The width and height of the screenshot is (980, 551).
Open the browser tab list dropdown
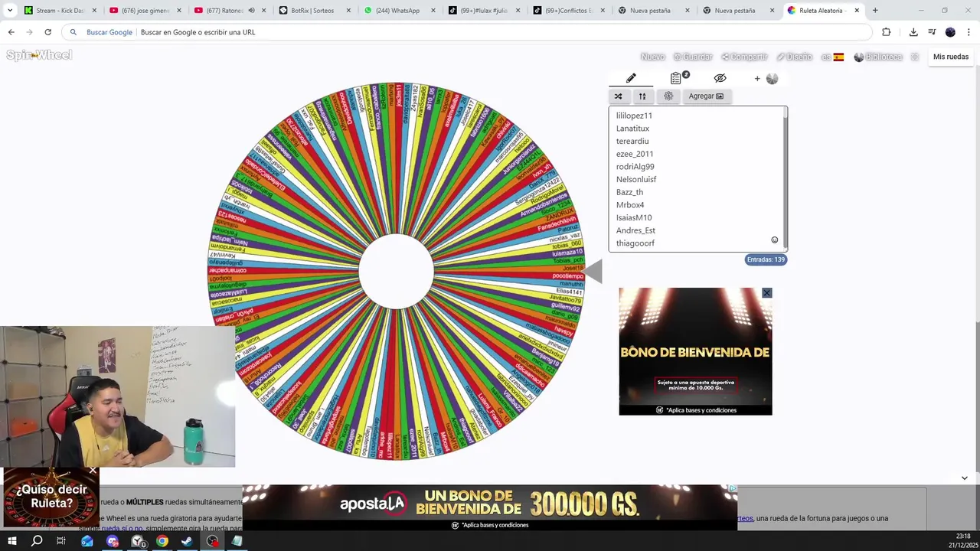(10, 11)
